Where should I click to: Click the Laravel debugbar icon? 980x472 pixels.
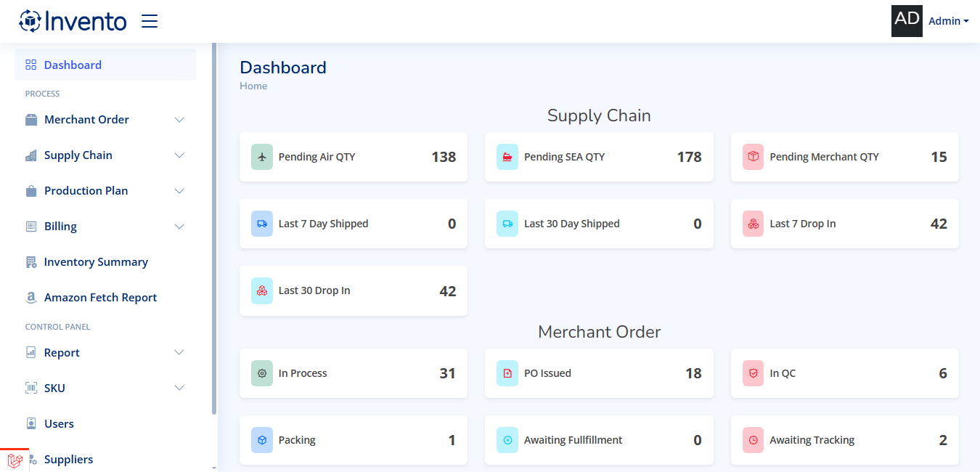15,460
